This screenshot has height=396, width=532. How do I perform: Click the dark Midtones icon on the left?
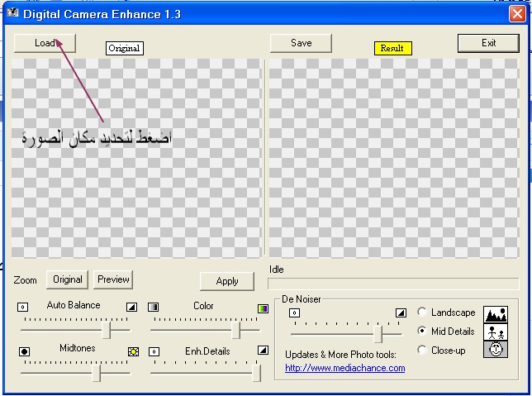tap(24, 351)
